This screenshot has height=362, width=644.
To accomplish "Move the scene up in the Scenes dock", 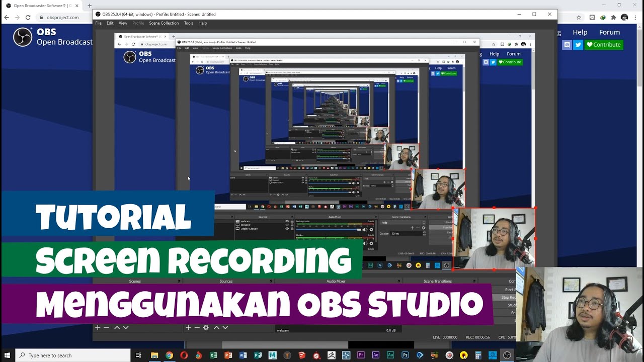I will click(117, 327).
